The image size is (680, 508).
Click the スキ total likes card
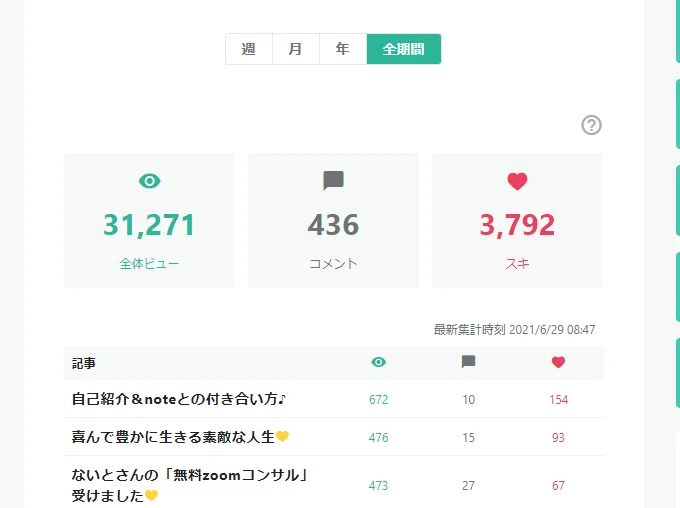click(517, 220)
